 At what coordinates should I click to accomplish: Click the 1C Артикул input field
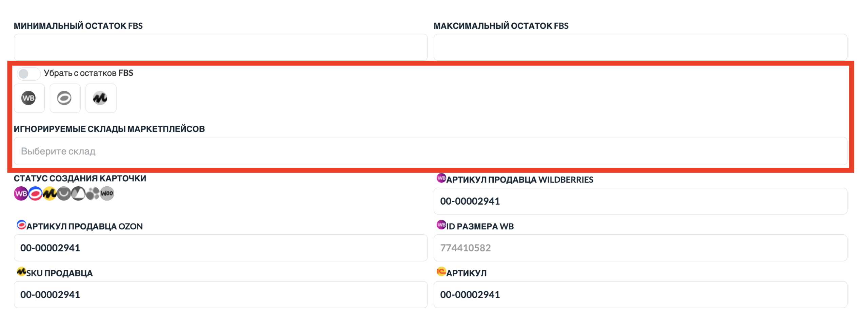tap(640, 294)
